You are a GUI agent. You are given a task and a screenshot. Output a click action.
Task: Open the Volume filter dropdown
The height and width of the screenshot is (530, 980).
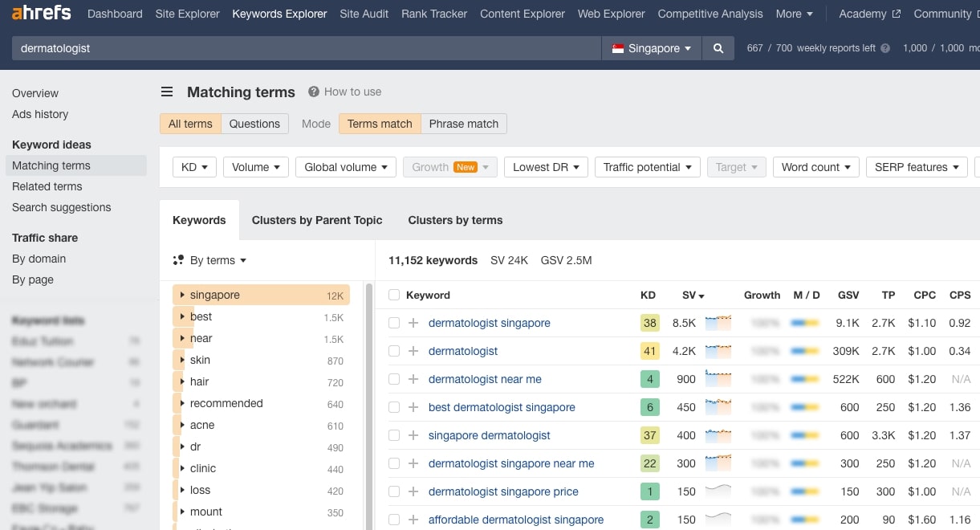click(x=255, y=167)
